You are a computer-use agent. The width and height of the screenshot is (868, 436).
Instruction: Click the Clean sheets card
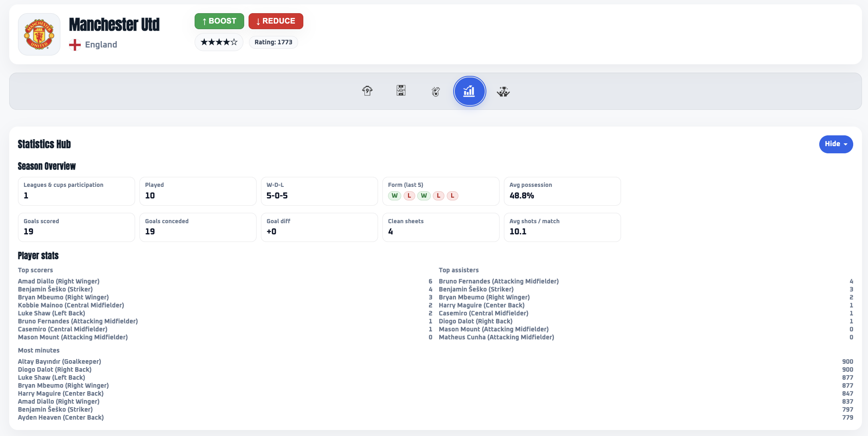coord(441,227)
